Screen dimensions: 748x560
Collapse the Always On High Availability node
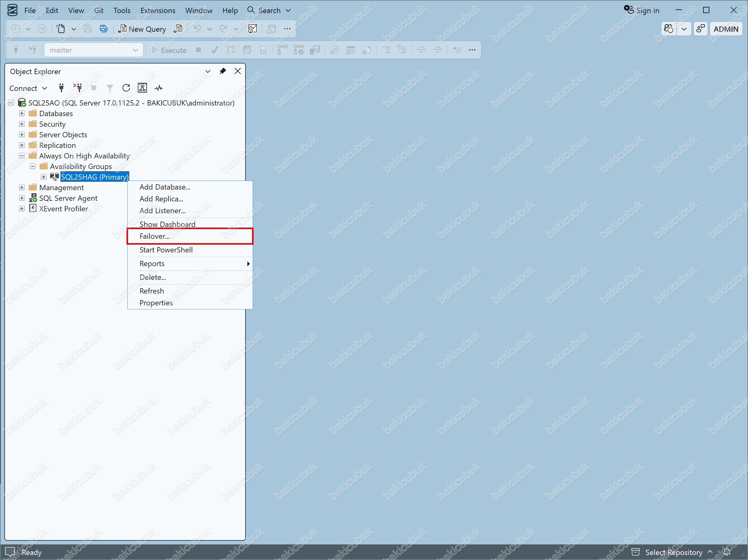[x=21, y=156]
